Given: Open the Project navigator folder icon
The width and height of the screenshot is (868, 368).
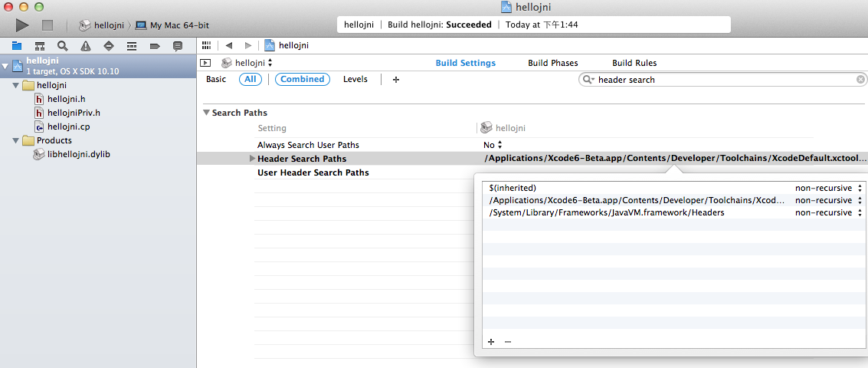Looking at the screenshot, I should pos(16,46).
